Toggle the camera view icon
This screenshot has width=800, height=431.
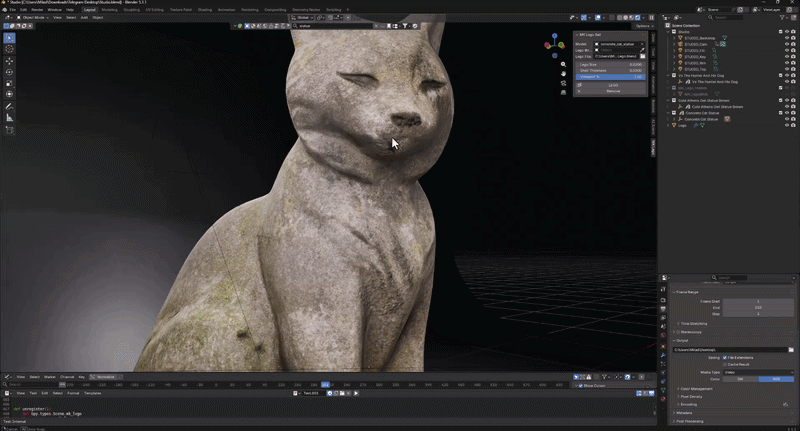pos(563,83)
